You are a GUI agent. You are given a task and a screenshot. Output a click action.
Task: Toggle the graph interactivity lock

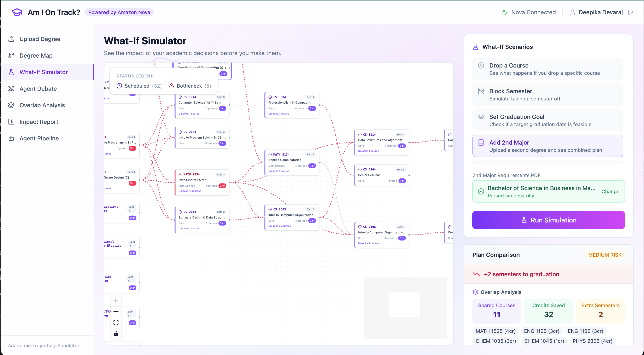(x=116, y=333)
